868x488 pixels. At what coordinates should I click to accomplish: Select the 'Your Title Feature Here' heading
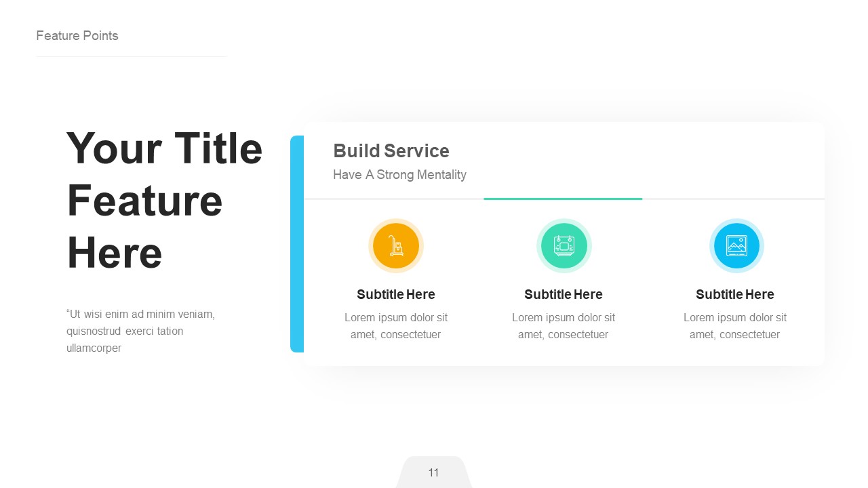point(165,201)
